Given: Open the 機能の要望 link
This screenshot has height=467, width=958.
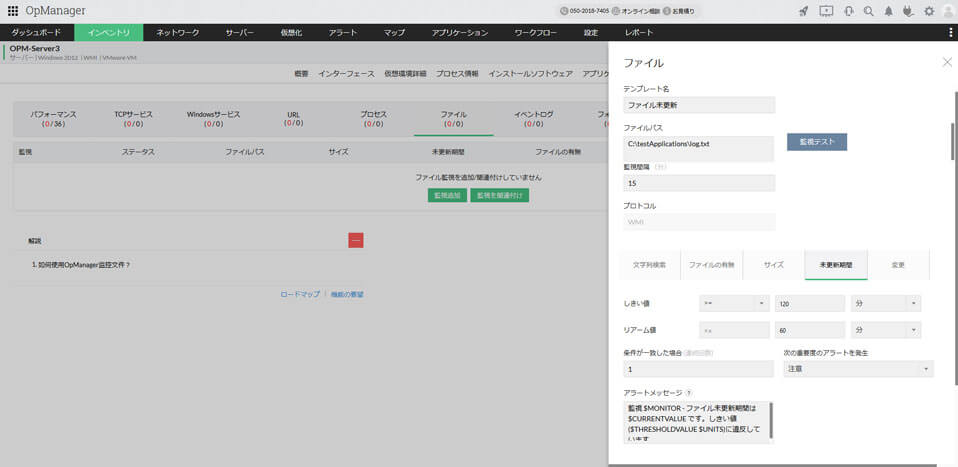Looking at the screenshot, I should pyautogui.click(x=347, y=294).
